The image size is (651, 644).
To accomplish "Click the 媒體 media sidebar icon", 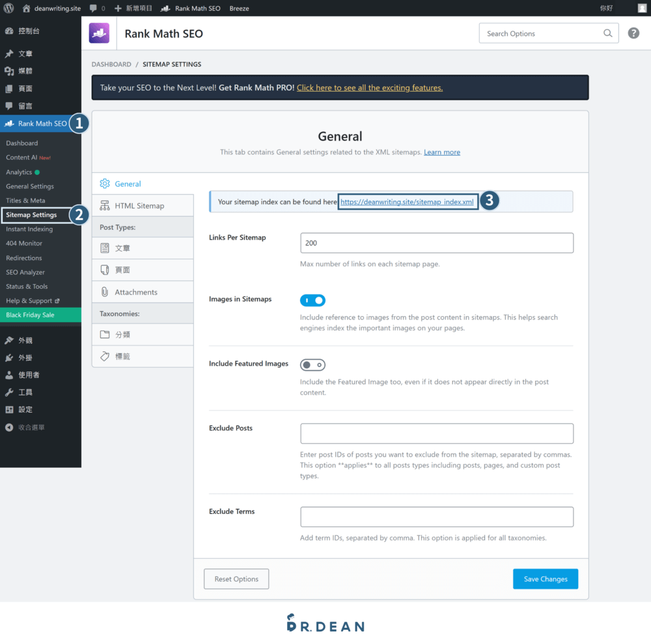I will pos(9,71).
